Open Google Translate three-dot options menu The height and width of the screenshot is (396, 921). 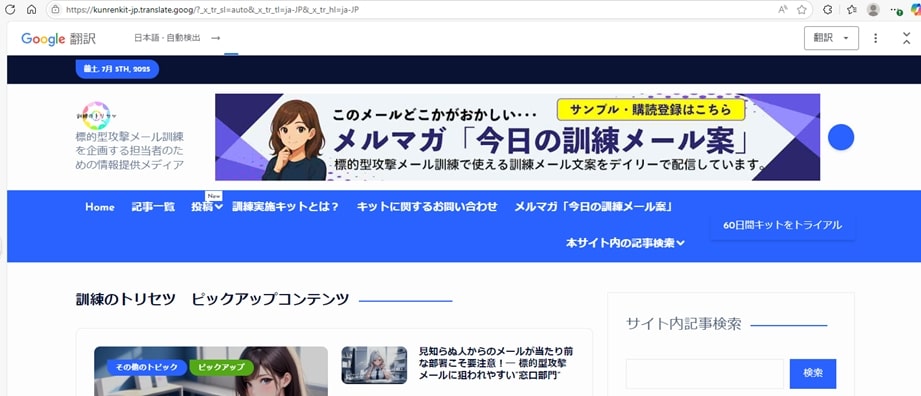click(876, 38)
